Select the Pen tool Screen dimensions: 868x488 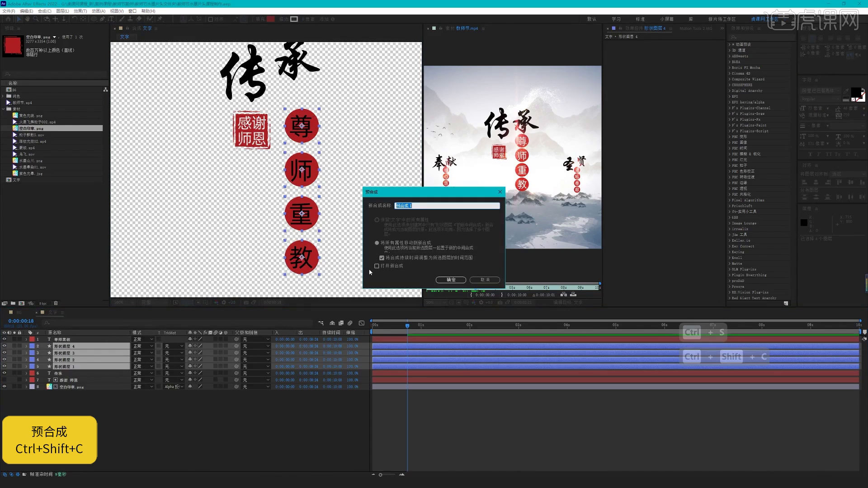pyautogui.click(x=103, y=19)
